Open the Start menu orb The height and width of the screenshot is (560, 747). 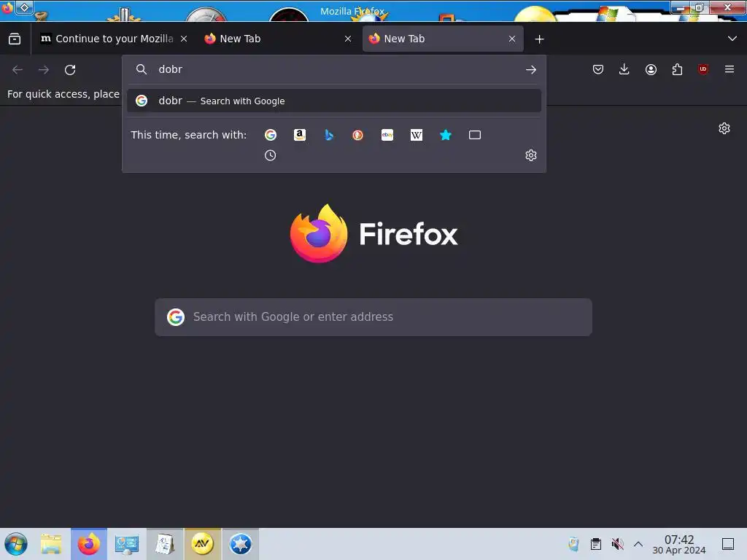[16, 544]
